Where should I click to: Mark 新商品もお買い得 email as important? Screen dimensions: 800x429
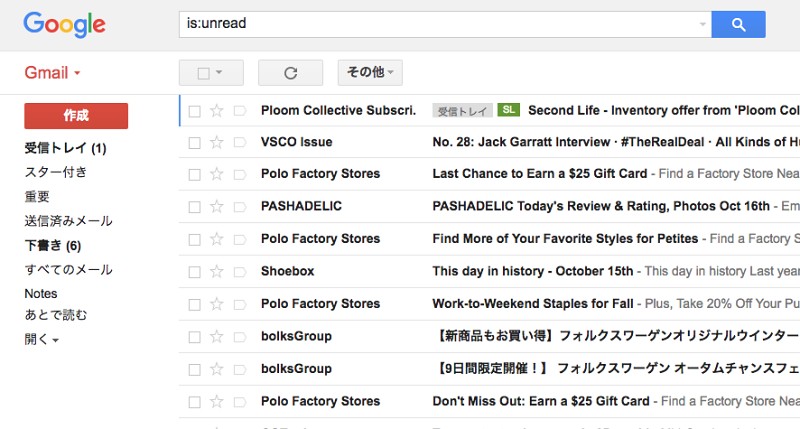(240, 337)
